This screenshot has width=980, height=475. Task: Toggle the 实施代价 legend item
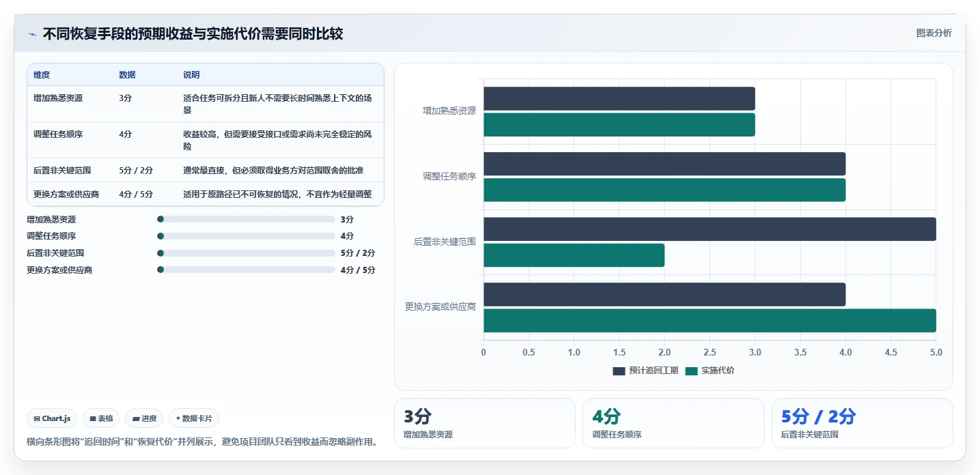[710, 371]
